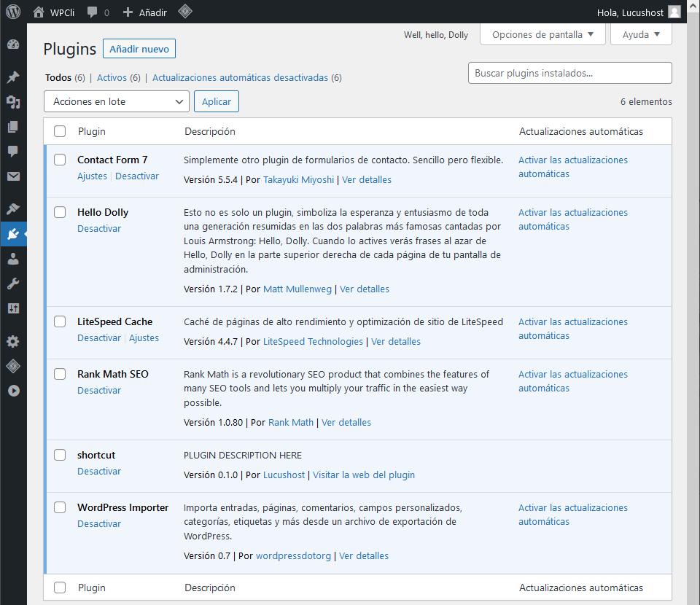Open Ajustes for LiteSpeed Cache

[x=144, y=337]
